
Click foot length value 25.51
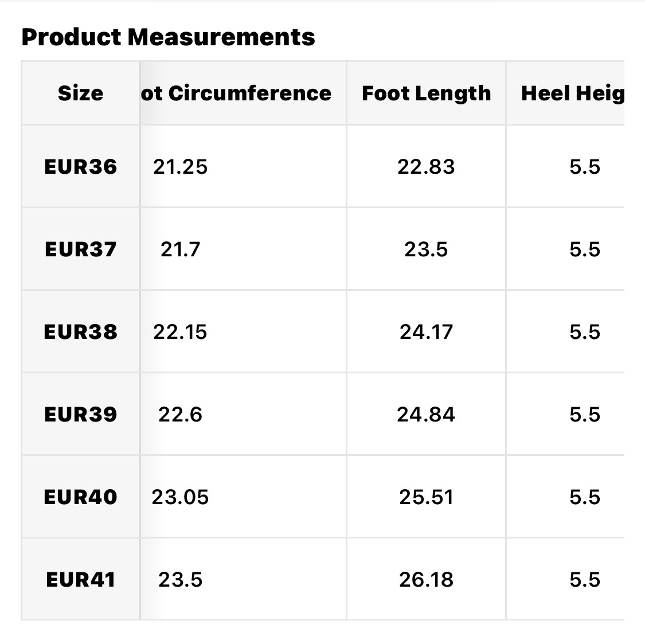[x=426, y=497]
